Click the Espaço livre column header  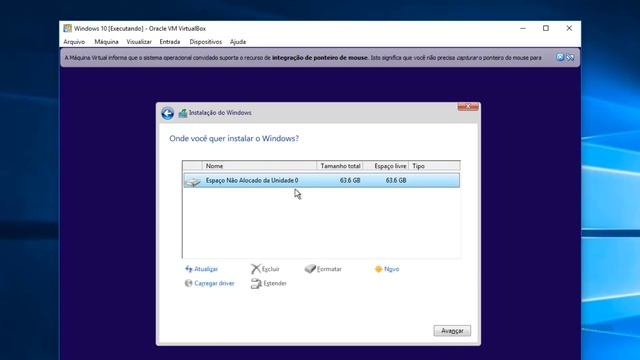pyautogui.click(x=386, y=166)
